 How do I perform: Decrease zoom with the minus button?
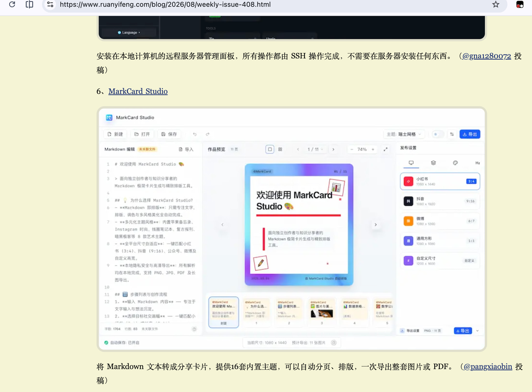click(x=352, y=149)
